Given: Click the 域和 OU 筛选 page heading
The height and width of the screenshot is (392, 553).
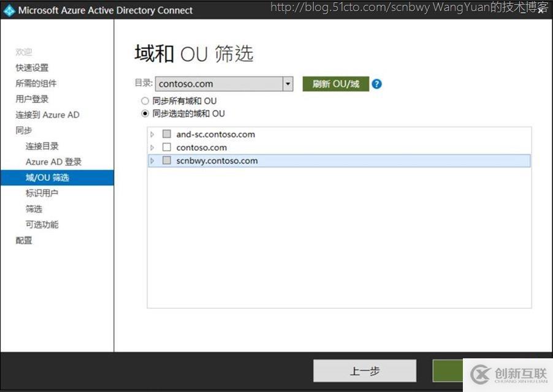Looking at the screenshot, I should (194, 54).
